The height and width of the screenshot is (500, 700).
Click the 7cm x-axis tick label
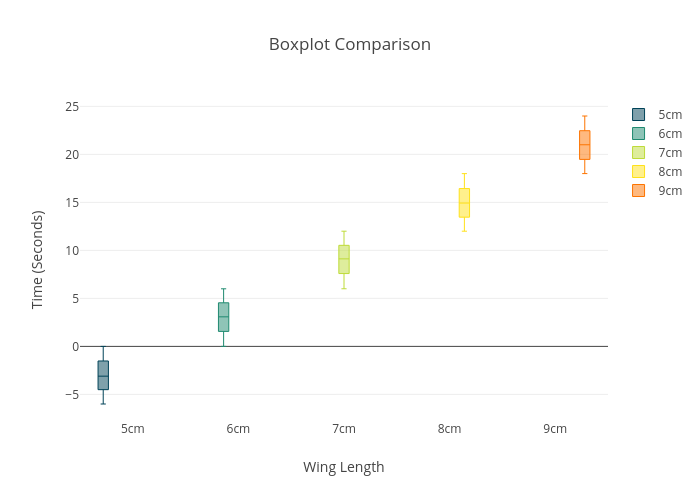pos(344,429)
